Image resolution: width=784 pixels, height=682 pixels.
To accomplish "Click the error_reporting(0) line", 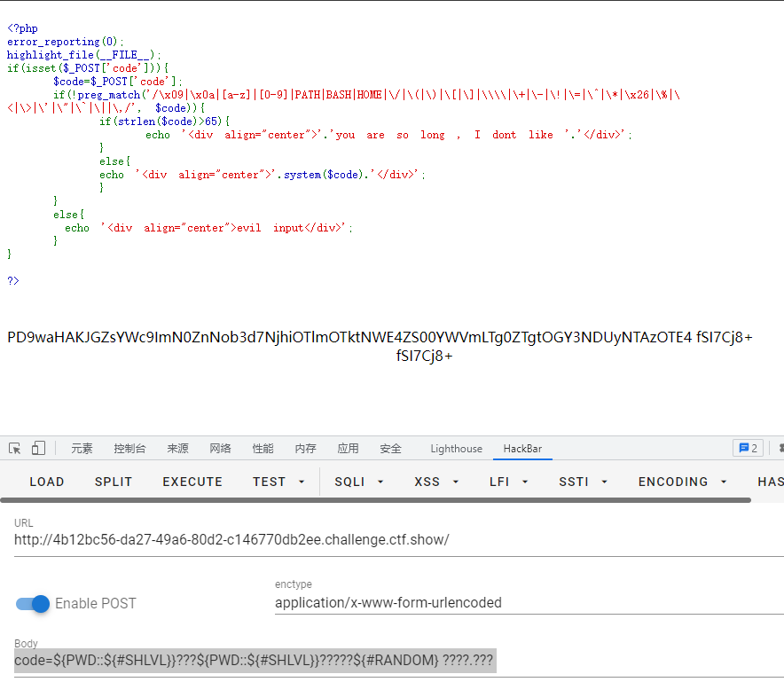I will pyautogui.click(x=65, y=42).
